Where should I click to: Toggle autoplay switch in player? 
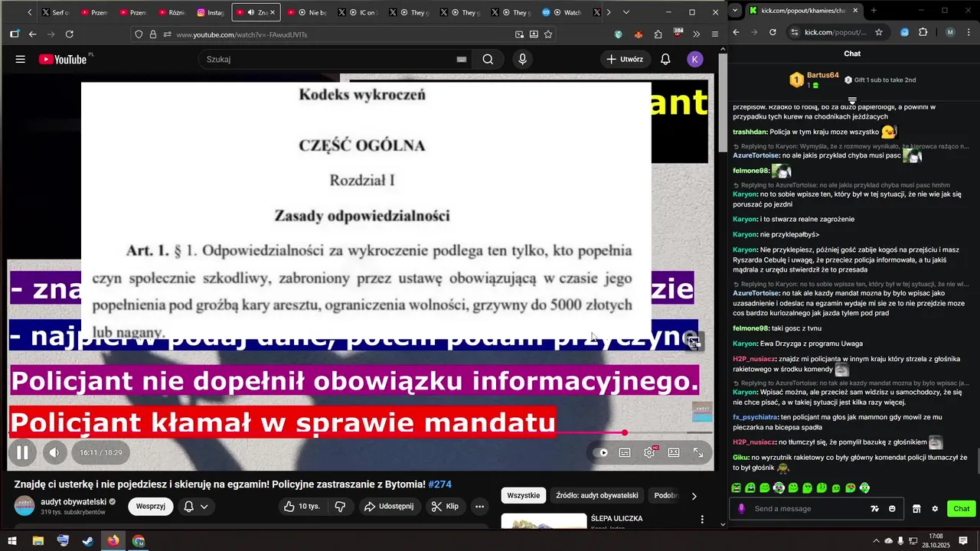tap(601, 452)
